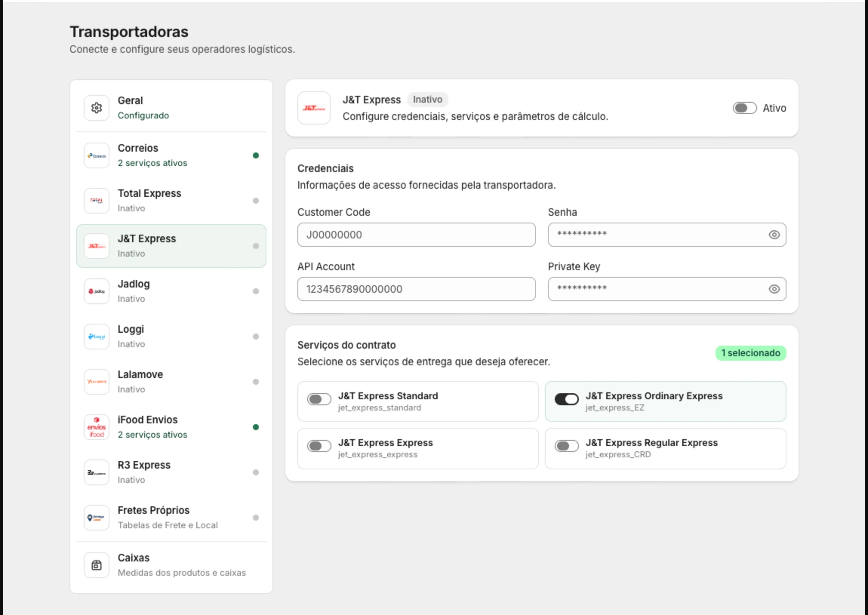This screenshot has height=615, width=868.
Task: Click the 'jet_express_CRD' service code
Action: (x=618, y=454)
